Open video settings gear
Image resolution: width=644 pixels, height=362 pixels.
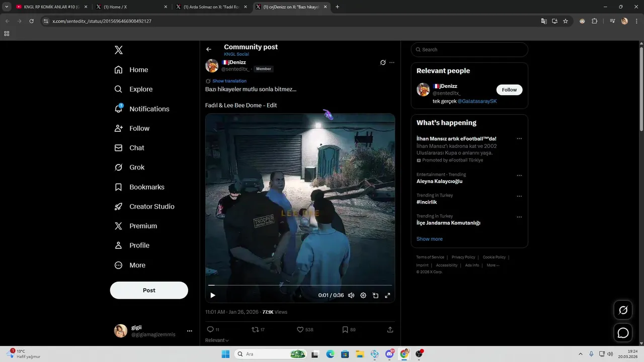click(x=363, y=295)
